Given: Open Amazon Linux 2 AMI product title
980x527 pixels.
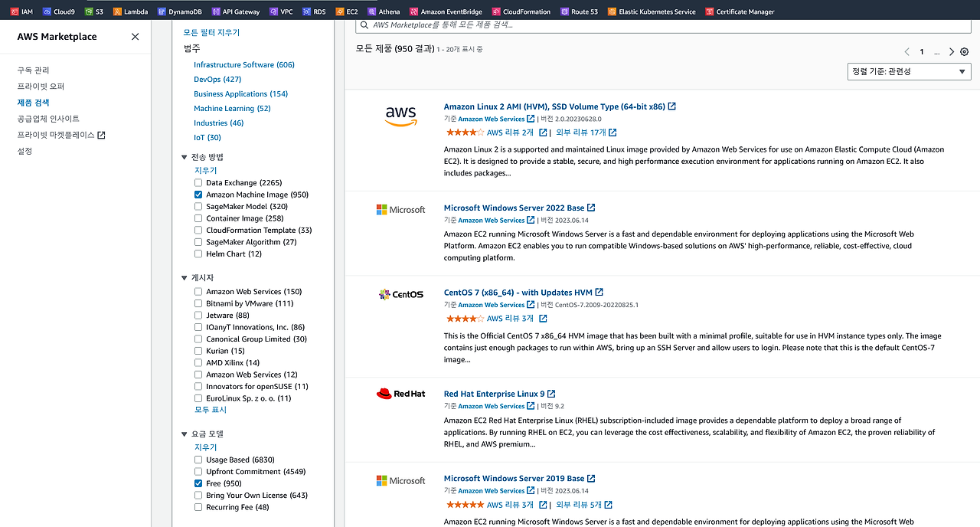Looking at the screenshot, I should coord(554,106).
